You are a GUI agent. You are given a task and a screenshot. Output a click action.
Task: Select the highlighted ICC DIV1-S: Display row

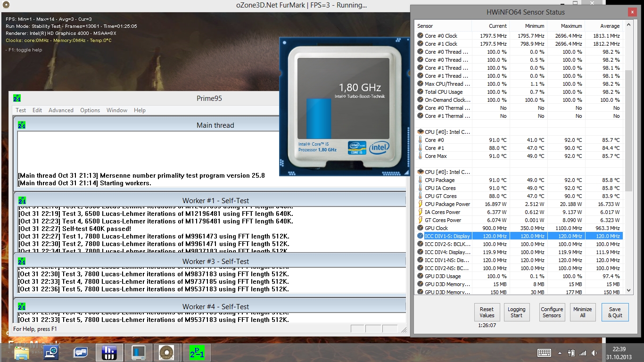point(519,236)
